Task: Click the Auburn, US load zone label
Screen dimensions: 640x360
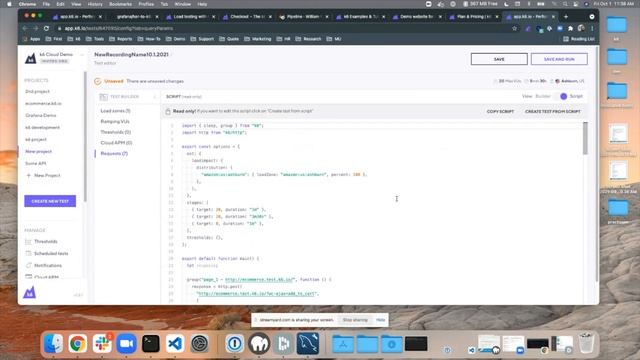Action: tap(573, 81)
